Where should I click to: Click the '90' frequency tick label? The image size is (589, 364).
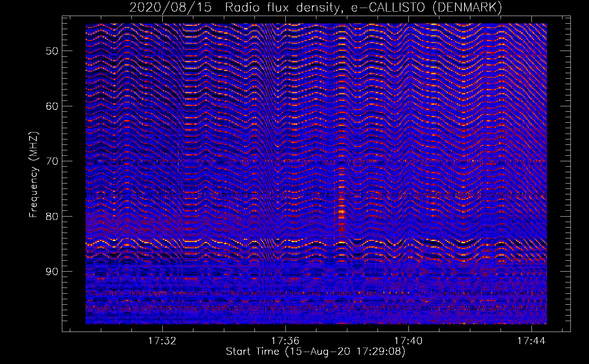(52, 272)
